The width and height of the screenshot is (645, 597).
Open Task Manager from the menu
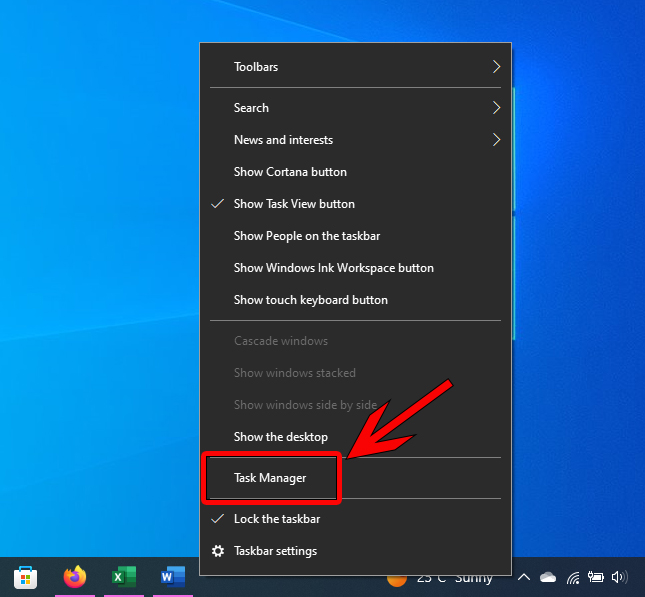pos(355,478)
